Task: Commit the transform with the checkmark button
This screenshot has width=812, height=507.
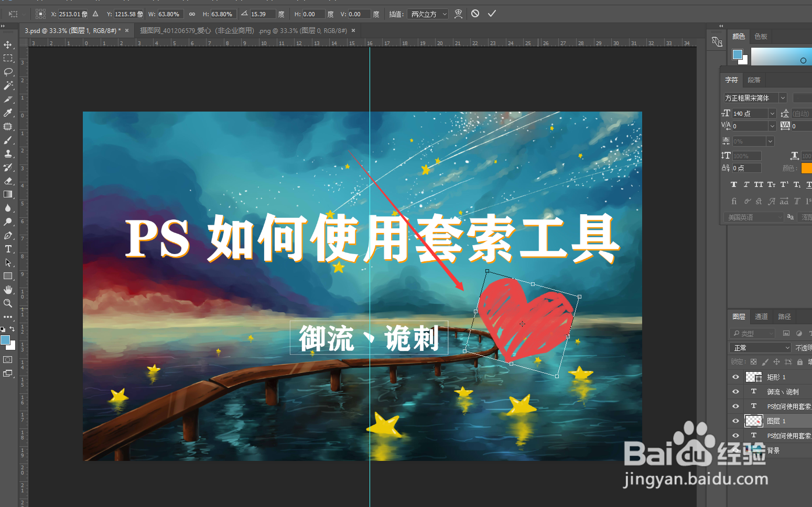Action: (x=492, y=14)
